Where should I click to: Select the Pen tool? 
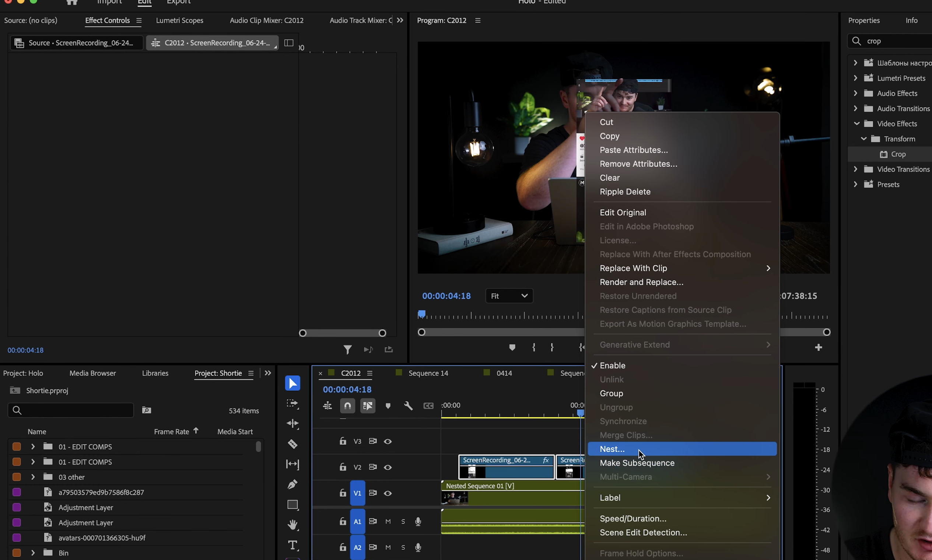click(x=292, y=484)
